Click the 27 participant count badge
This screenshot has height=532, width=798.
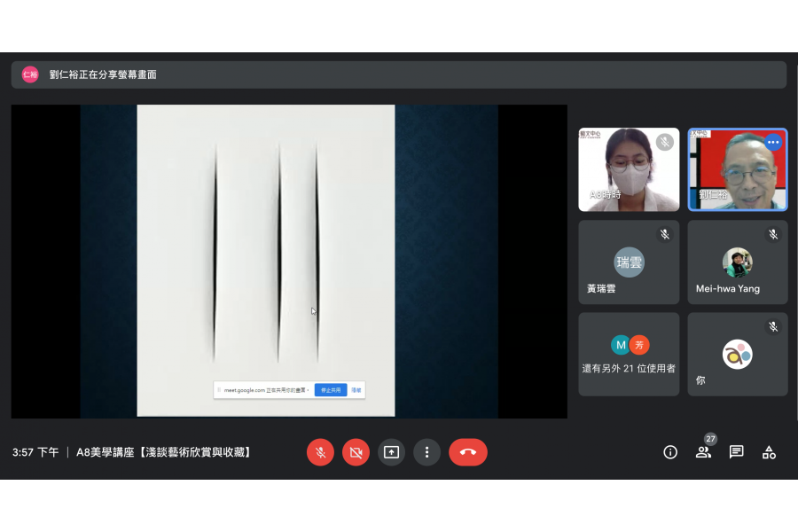[710, 439]
